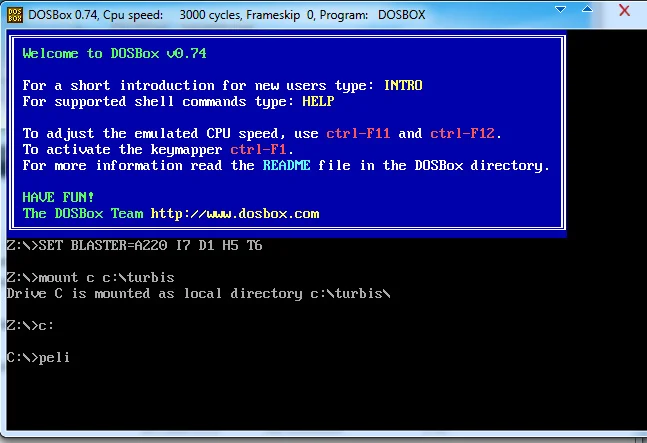The image size is (647, 443).
Task: Click the DOSBox icon in title bar
Action: click(15, 15)
